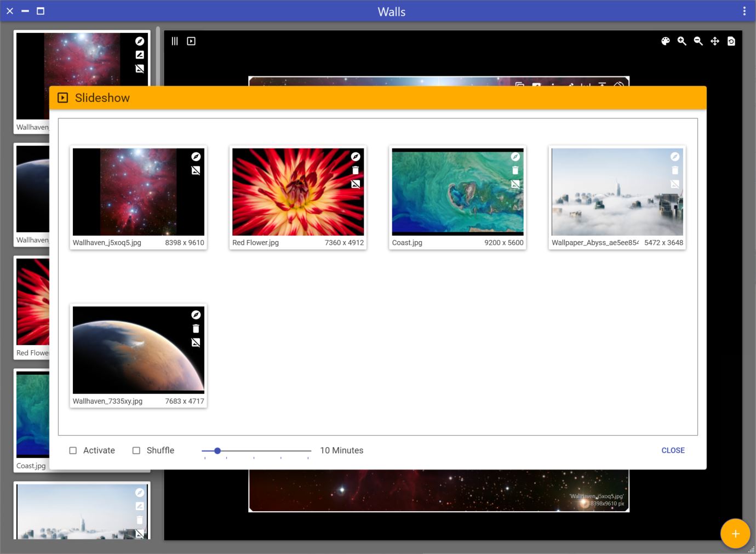Viewport: 756px width, 554px height.
Task: Click the sidebar vertical scrollbar
Action: point(158,56)
